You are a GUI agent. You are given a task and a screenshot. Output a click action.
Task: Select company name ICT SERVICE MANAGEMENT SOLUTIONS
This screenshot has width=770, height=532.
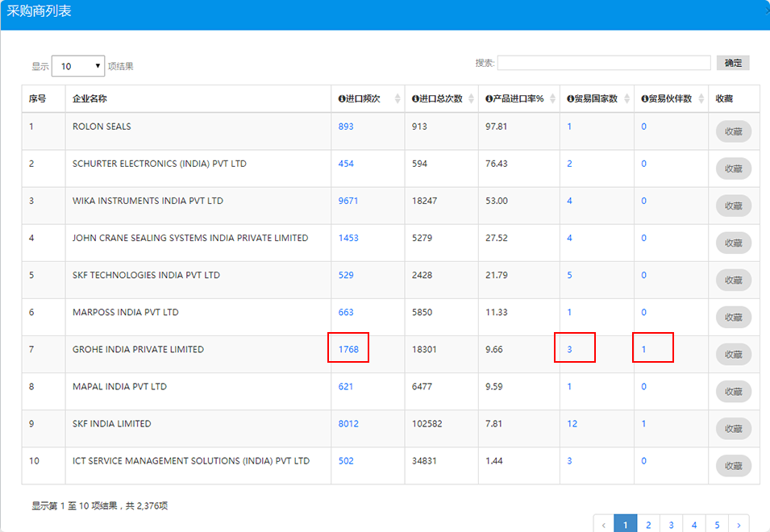pyautogui.click(x=191, y=461)
